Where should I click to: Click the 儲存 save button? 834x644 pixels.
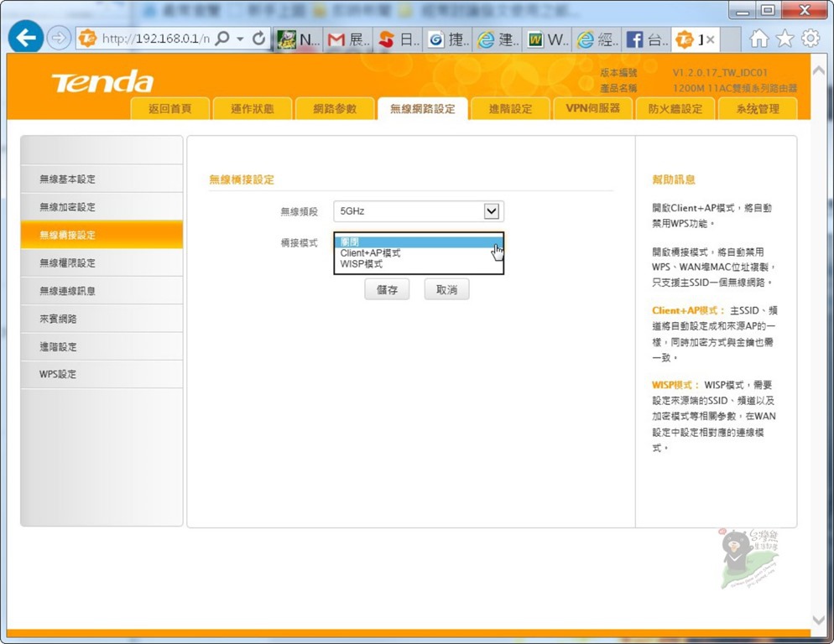(387, 290)
